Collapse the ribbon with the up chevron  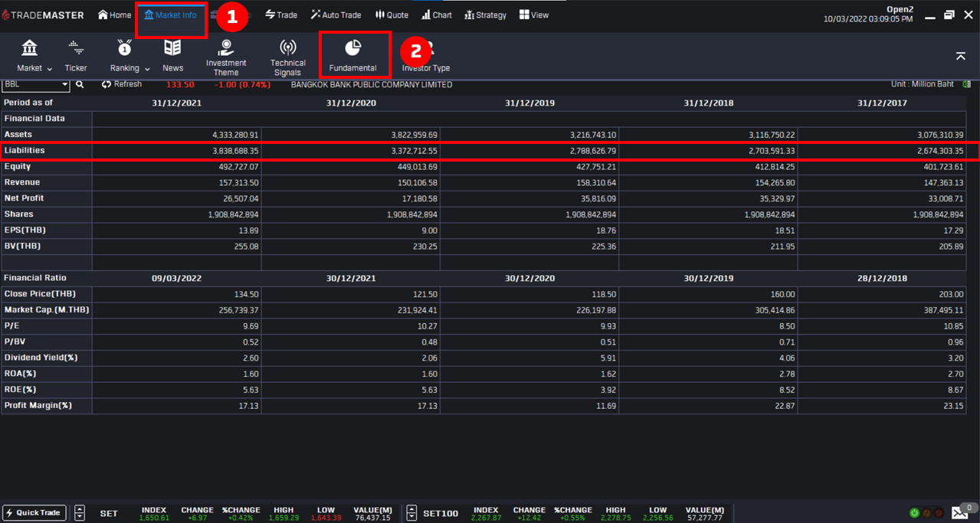[x=960, y=56]
